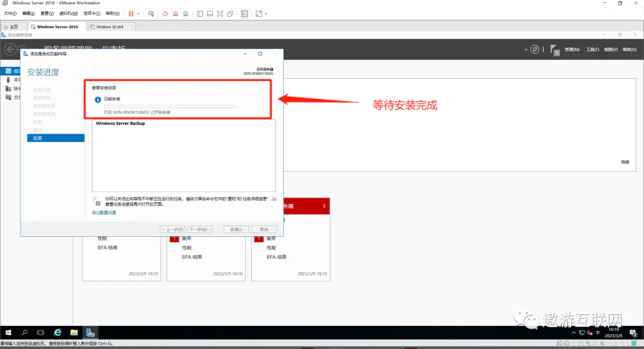Image resolution: width=644 pixels, height=349 pixels.
Task: Click the Windows Start button in guest
Action: [x=8, y=332]
